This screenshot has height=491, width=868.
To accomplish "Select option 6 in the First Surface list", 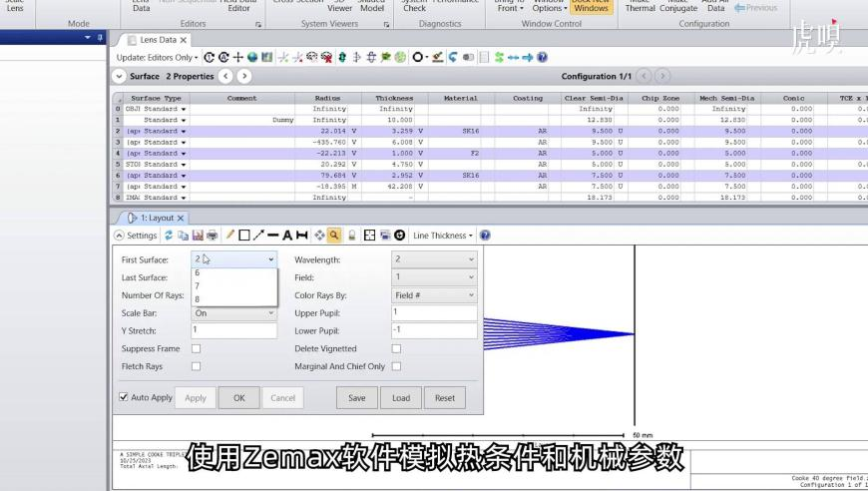I will tap(233, 272).
